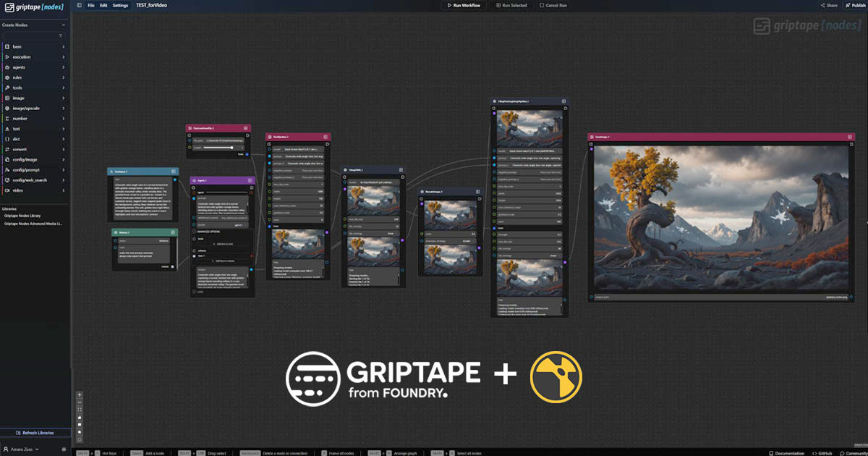Select the config/prompt category row
The height and width of the screenshot is (456, 868).
[35, 169]
